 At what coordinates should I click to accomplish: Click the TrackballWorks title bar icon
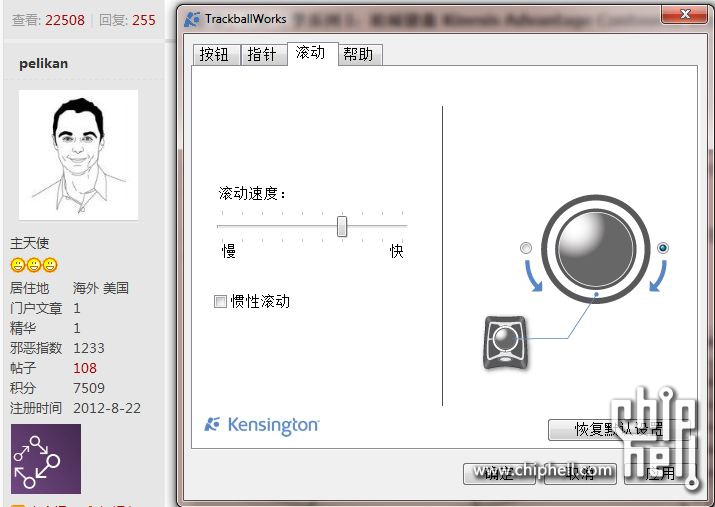(192, 19)
